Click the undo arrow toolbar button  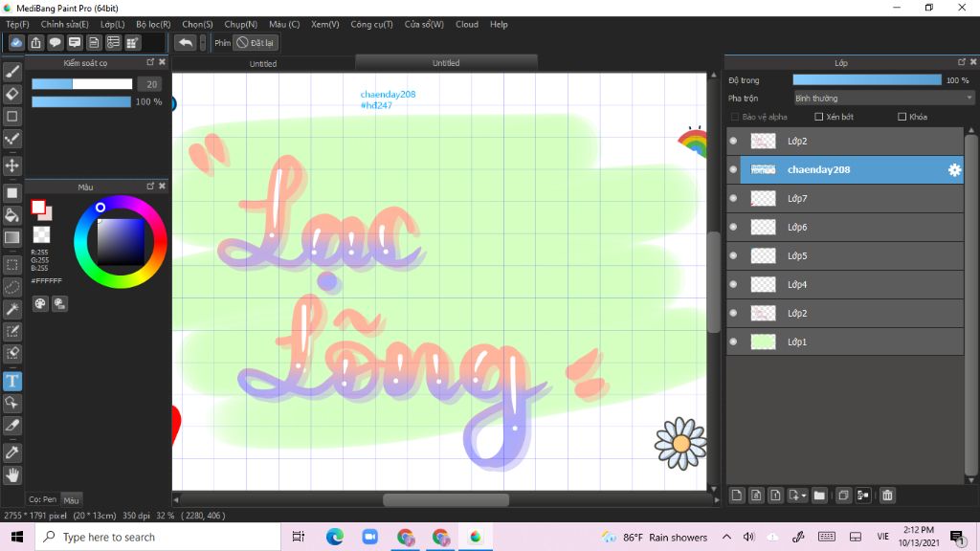pos(185,42)
